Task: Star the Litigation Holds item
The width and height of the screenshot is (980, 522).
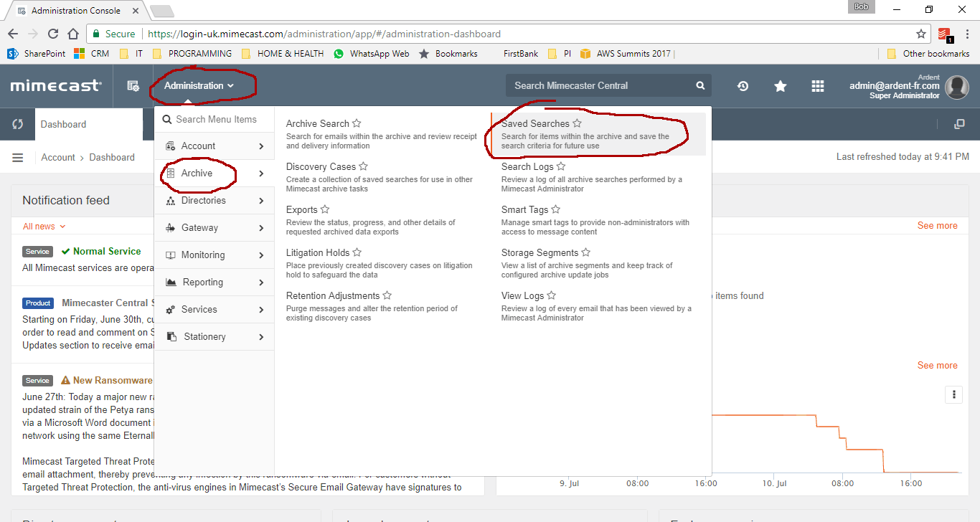Action: pyautogui.click(x=357, y=252)
